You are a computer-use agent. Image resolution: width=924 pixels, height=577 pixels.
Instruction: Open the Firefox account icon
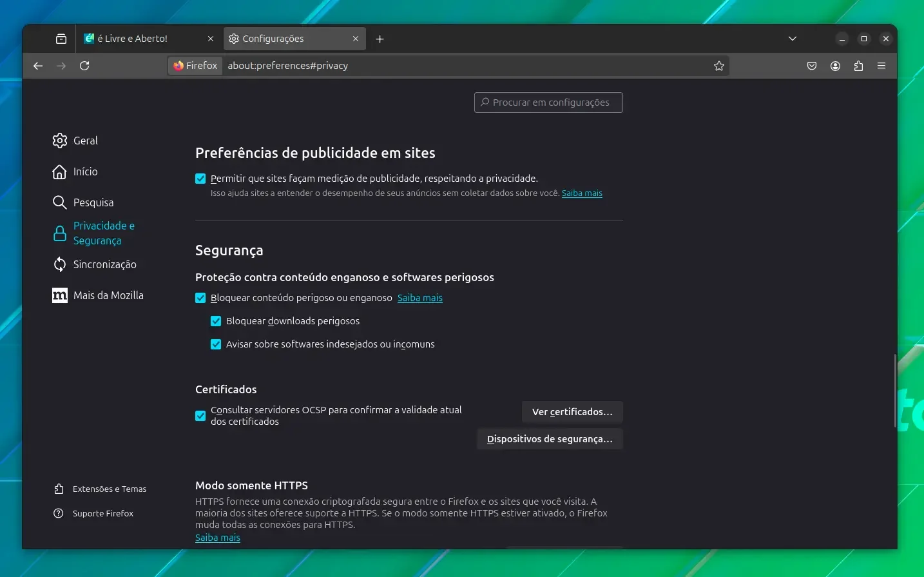click(x=835, y=66)
